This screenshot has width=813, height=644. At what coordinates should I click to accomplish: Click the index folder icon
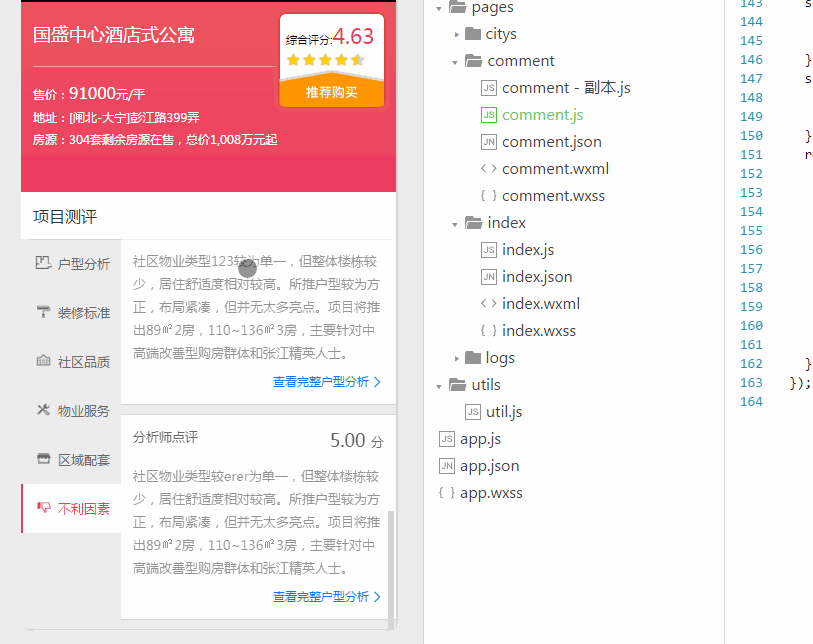473,222
